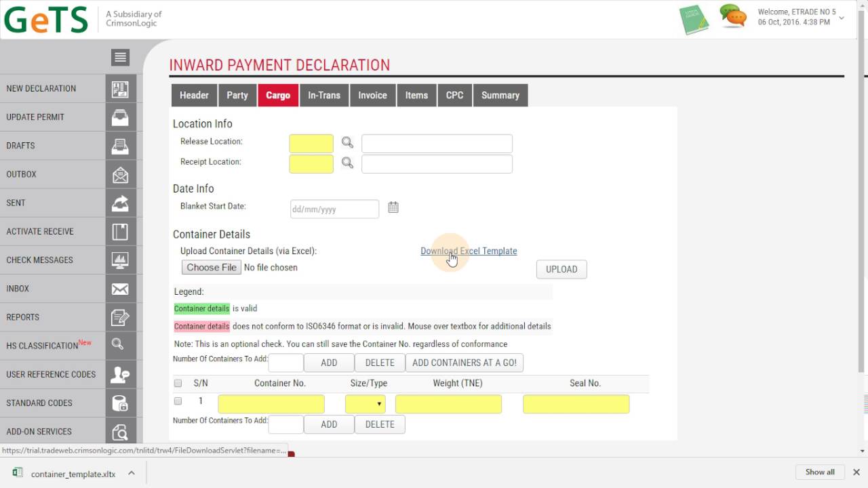Open User Reference Codes person icon
868x488 pixels.
point(120,374)
